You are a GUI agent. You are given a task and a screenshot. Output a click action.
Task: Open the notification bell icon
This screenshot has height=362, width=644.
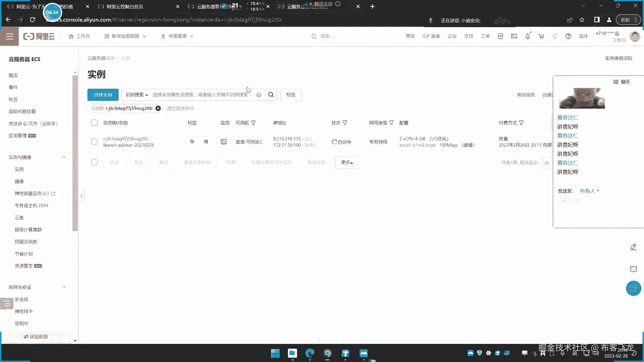(x=527, y=36)
